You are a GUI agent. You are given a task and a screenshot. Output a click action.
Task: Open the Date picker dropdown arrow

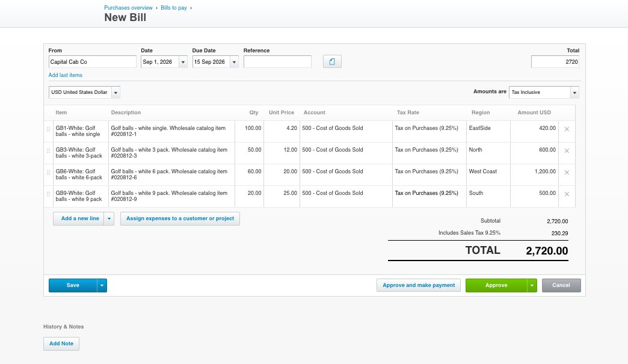coord(183,62)
